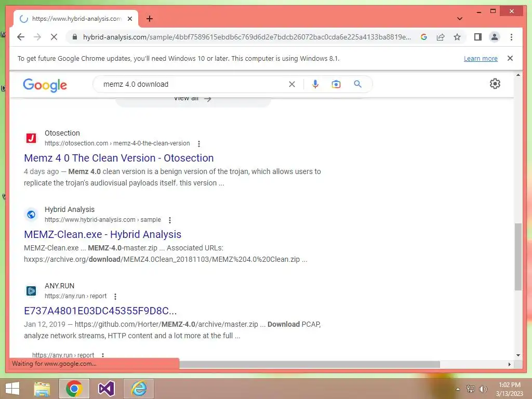The image size is (532, 399).
Task: Open the Otosection result options menu
Action: tap(199, 144)
